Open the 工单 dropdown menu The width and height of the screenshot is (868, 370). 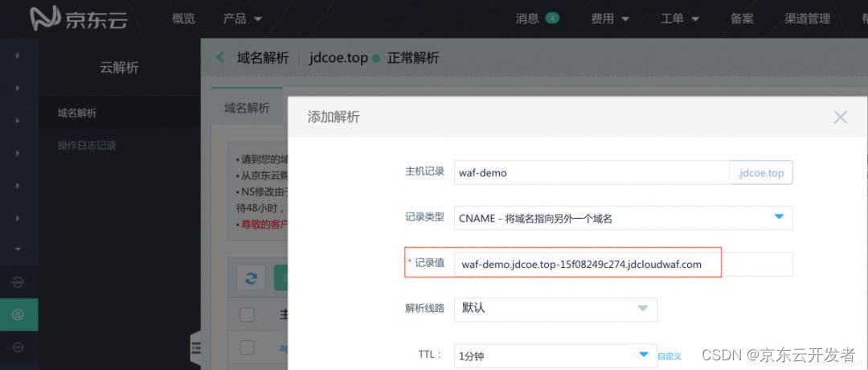coord(680,18)
